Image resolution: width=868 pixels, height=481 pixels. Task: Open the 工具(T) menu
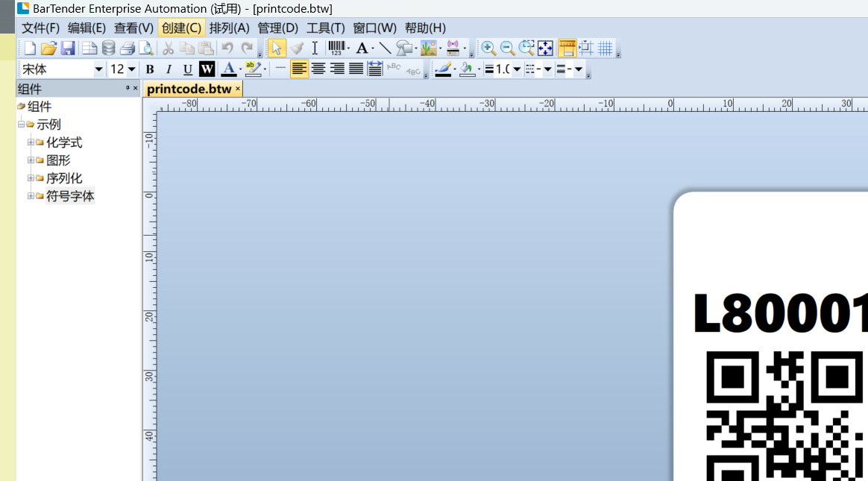[x=325, y=28]
